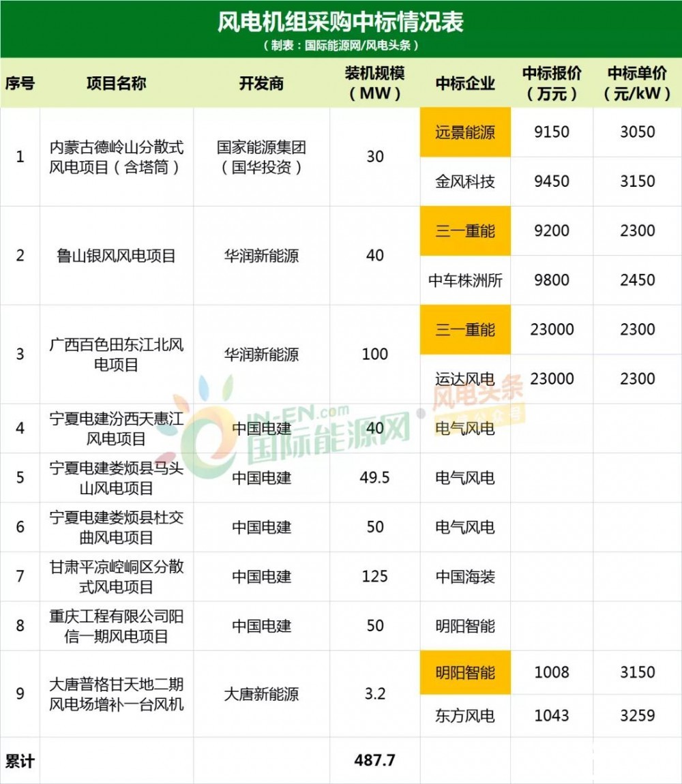
Task: Click the 序号 column header
Action: [x=20, y=83]
